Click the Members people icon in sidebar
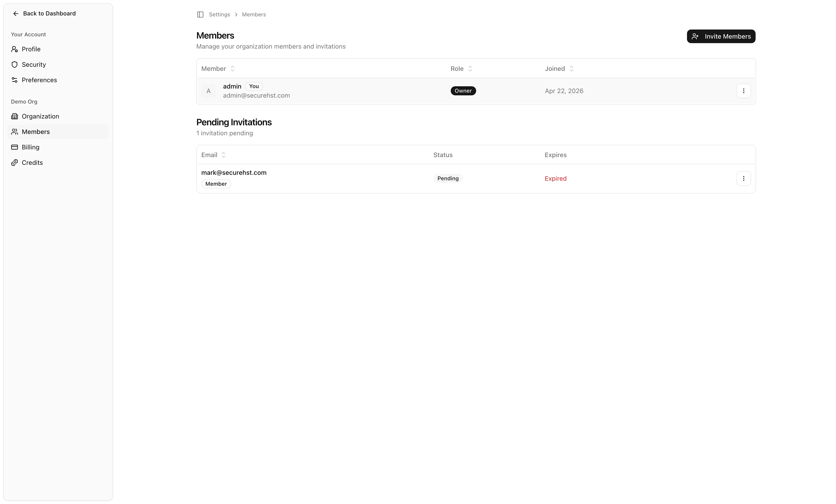Viewport: 836px width, 504px height. point(14,132)
